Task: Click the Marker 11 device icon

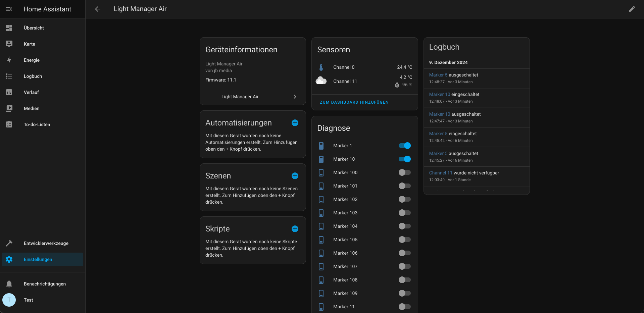Action: (x=321, y=307)
